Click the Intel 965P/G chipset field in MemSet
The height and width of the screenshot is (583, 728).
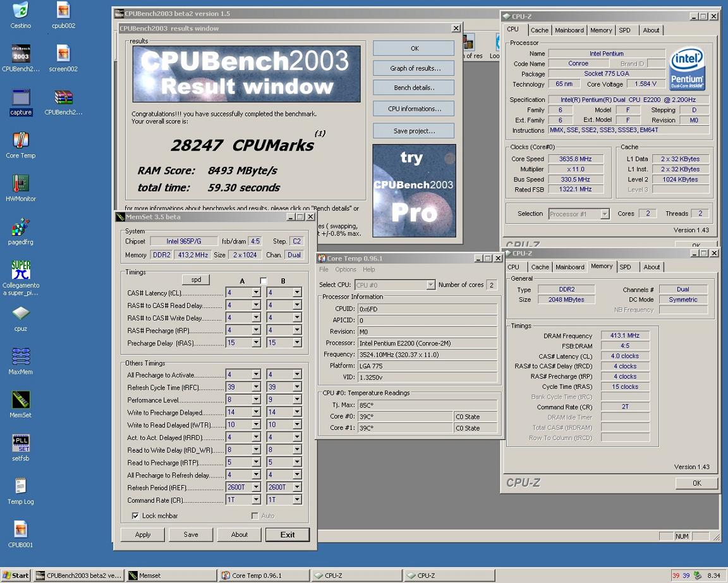pos(184,241)
